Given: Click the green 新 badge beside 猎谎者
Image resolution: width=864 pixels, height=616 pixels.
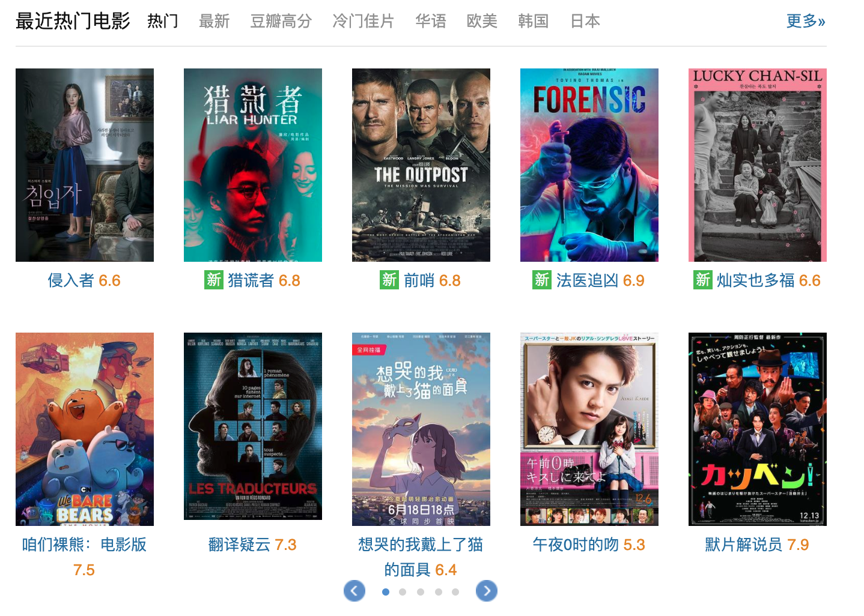Looking at the screenshot, I should pos(214,280).
